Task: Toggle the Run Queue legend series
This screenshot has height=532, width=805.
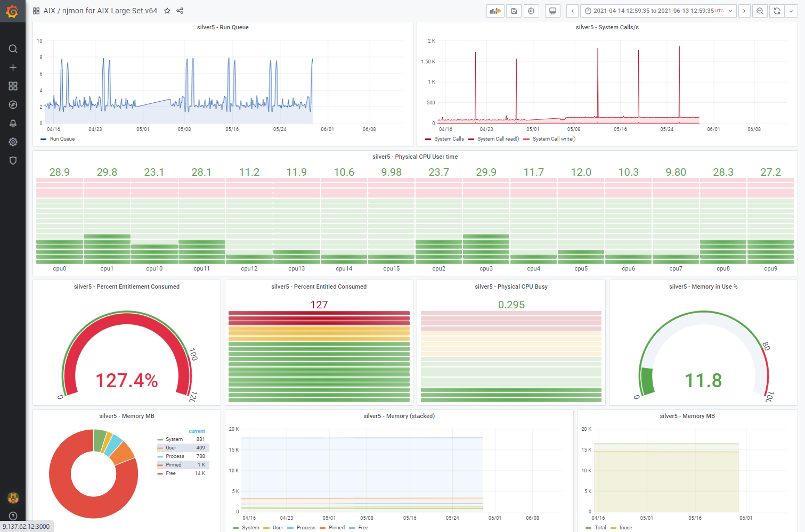Action: pos(62,139)
